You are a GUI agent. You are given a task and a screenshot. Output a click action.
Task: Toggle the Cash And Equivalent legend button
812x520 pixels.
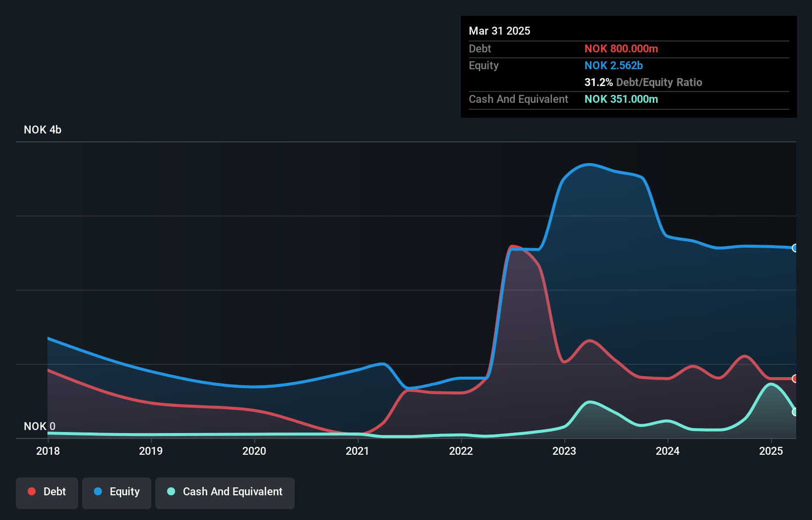225,493
